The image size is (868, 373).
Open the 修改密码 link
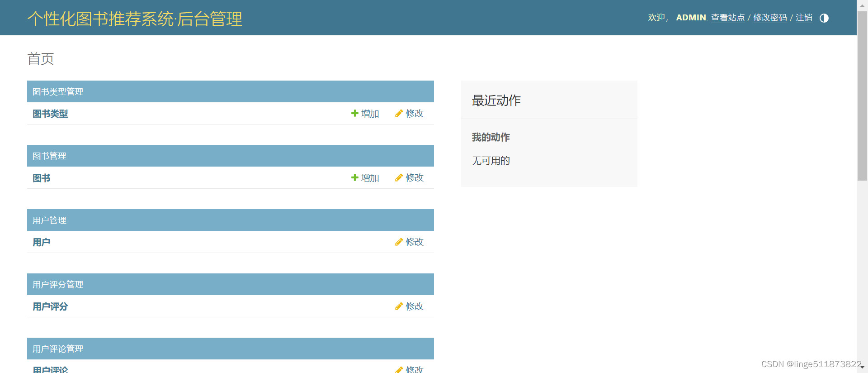pyautogui.click(x=770, y=18)
